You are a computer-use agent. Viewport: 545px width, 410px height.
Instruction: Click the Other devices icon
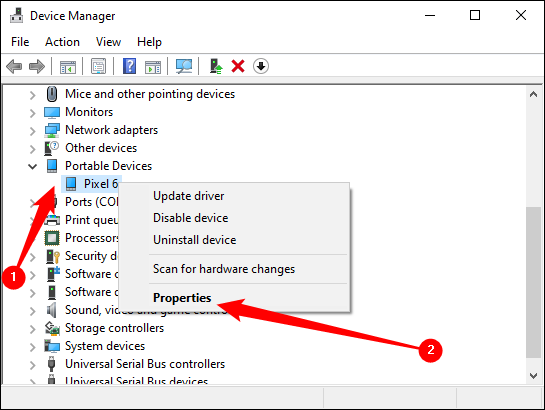52,148
